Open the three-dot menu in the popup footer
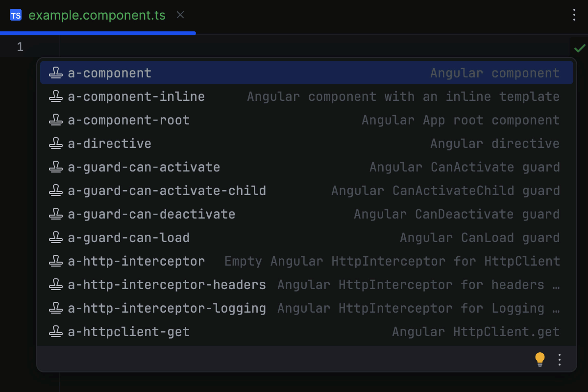This screenshot has height=392, width=588. click(x=560, y=359)
